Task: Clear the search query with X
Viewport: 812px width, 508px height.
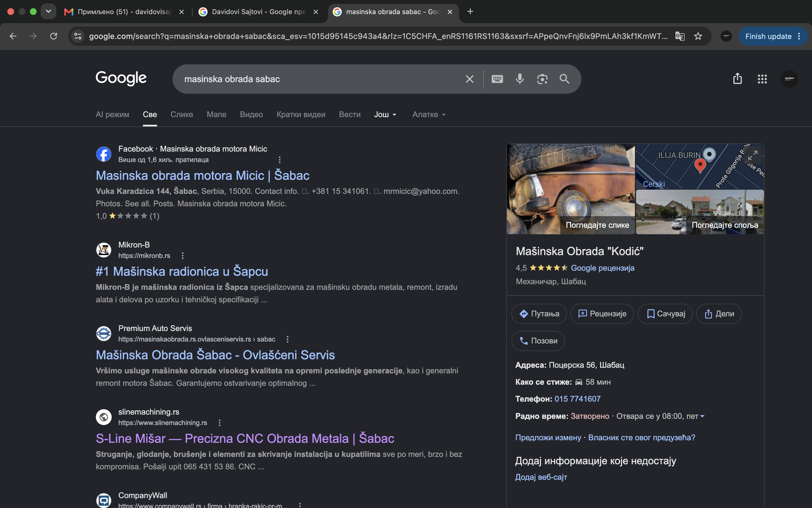Action: [x=469, y=79]
